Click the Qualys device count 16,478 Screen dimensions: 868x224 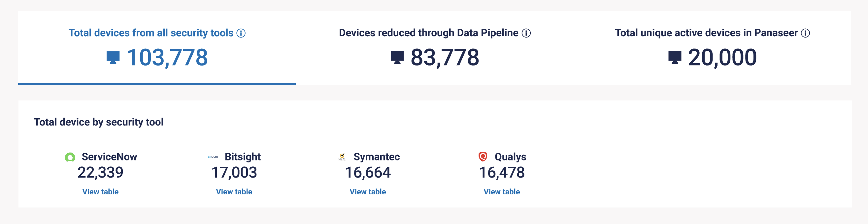502,173
